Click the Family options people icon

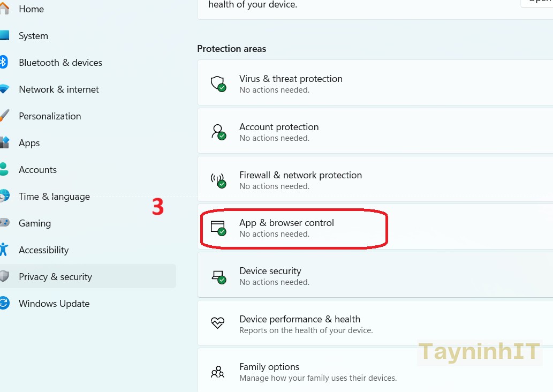(x=217, y=372)
